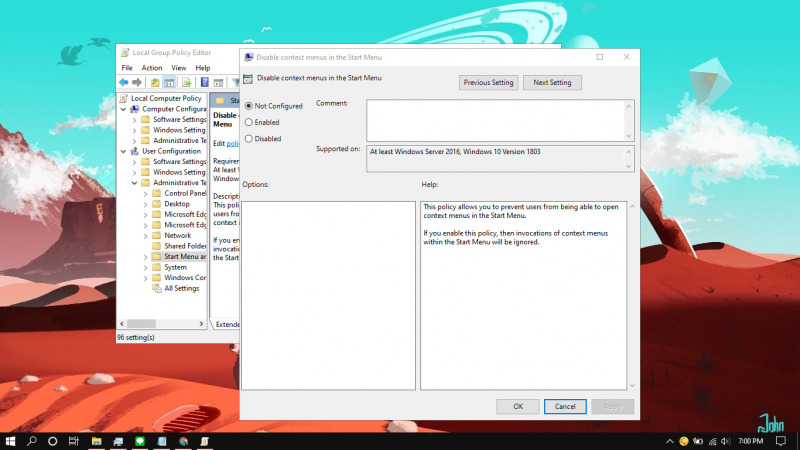Click the User Configuration person icon
This screenshot has width=800, height=450.
(135, 151)
